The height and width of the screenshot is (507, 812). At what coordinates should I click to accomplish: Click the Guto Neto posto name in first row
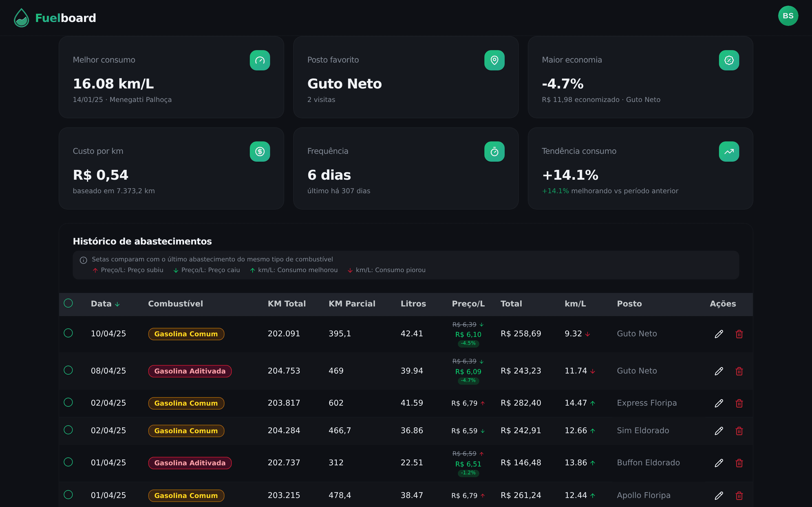coord(637,334)
